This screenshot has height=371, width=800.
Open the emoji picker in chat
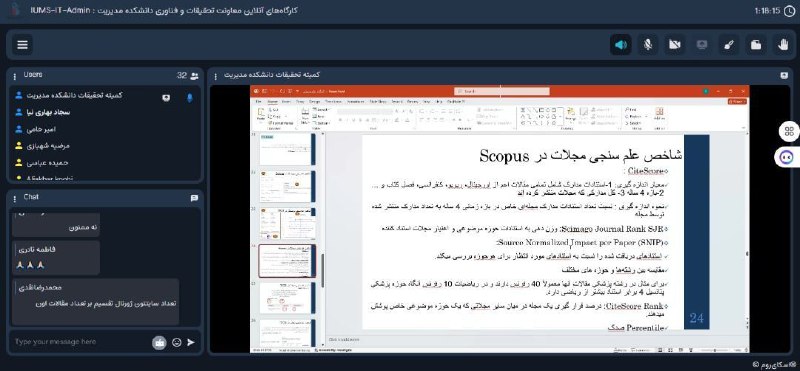click(x=177, y=342)
